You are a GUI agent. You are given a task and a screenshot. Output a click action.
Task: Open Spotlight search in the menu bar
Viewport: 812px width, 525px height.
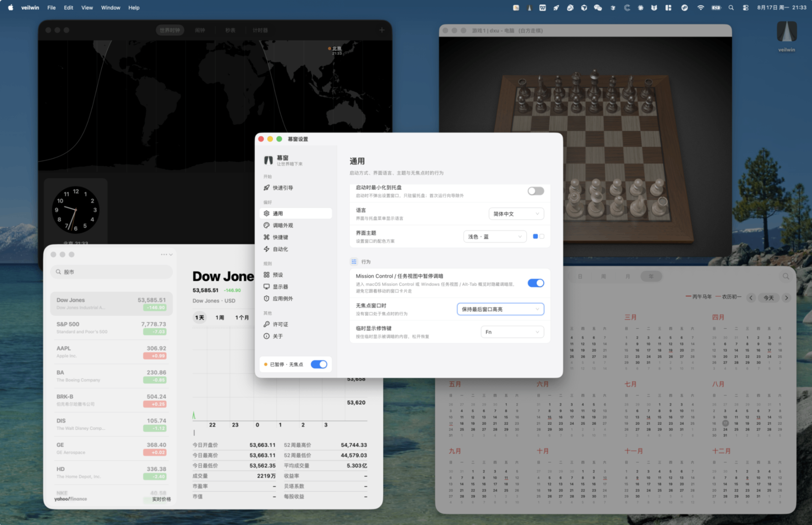(731, 8)
